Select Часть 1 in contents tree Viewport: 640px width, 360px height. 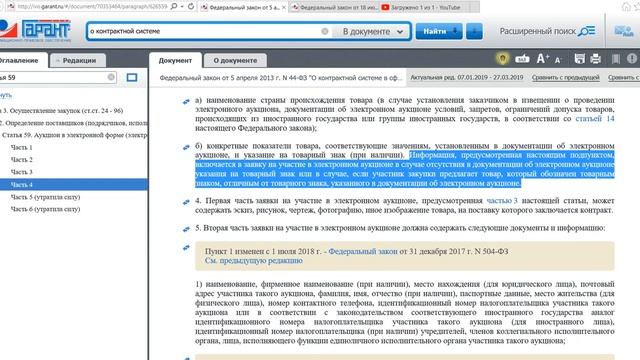pyautogui.click(x=22, y=147)
